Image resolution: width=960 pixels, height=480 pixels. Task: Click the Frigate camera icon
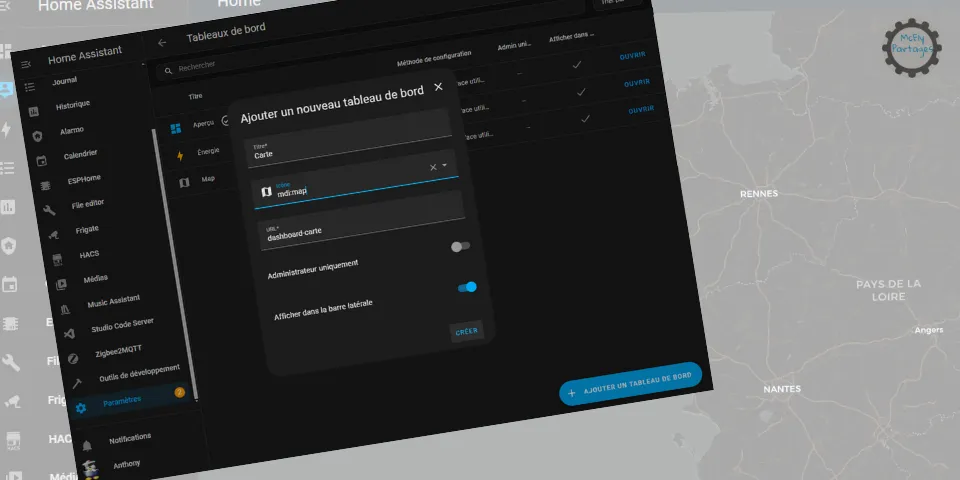tap(53, 234)
